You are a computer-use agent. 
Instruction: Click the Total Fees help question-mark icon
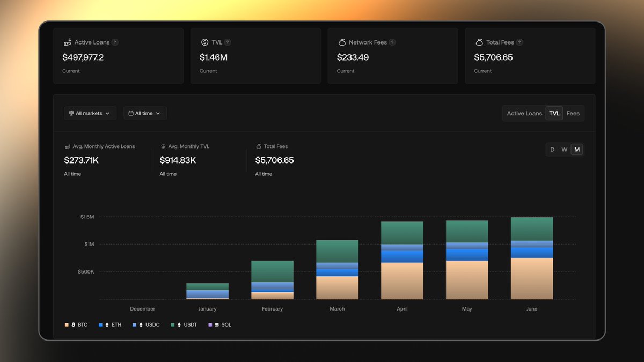[x=519, y=42]
